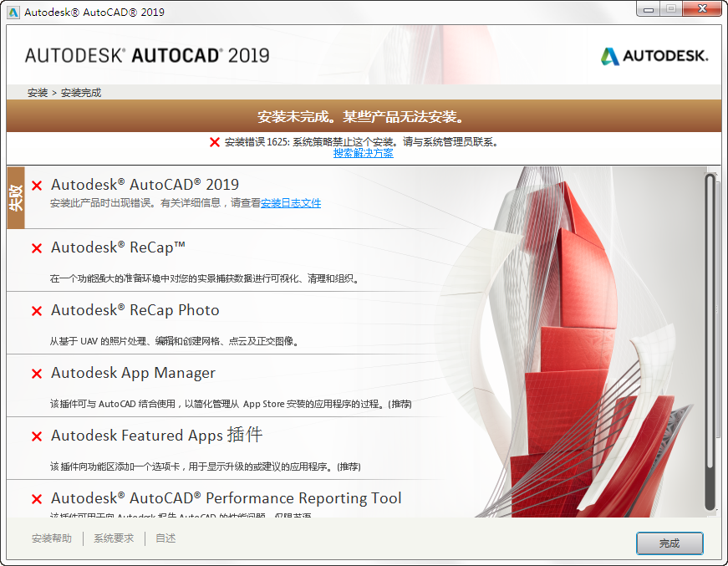Open the 自述 readme link
Screen dimensions: 728x566
[x=165, y=538]
